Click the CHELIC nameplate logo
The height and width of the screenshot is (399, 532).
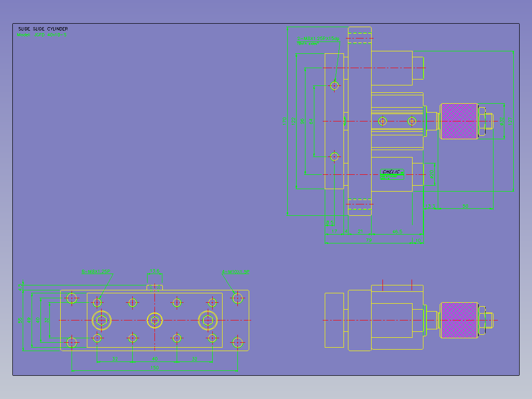point(392,174)
